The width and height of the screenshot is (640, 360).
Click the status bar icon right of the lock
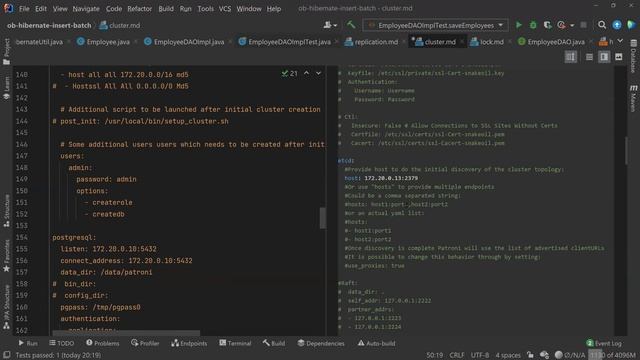(544, 355)
